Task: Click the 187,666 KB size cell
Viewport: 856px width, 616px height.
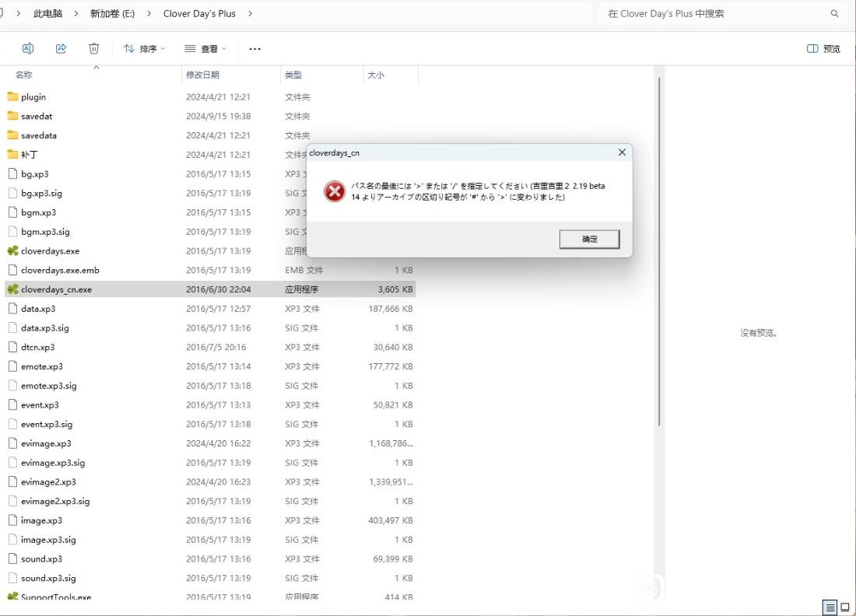Action: click(391, 308)
